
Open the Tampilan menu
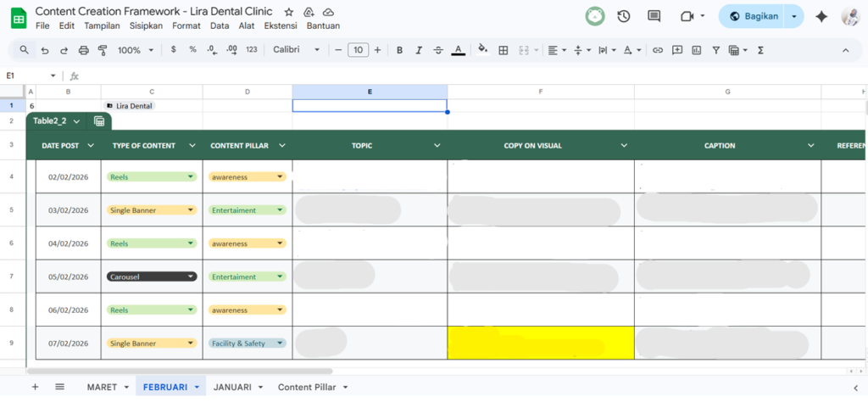click(102, 25)
